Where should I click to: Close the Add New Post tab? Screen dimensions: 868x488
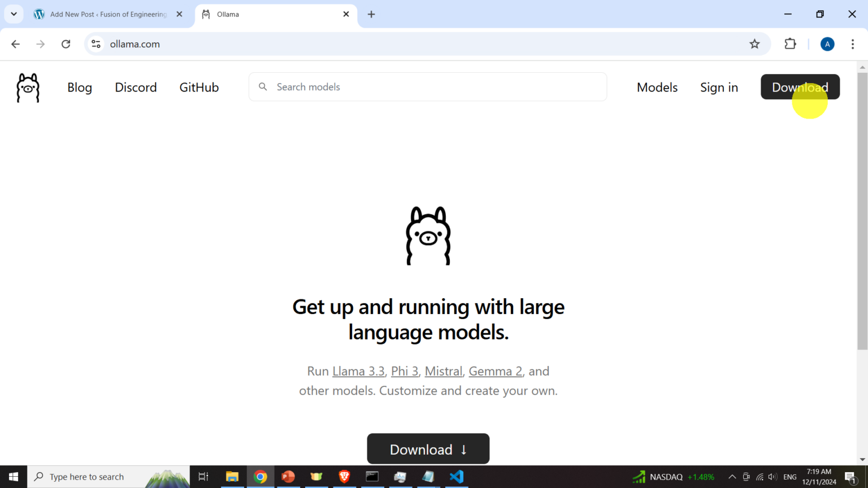179,14
